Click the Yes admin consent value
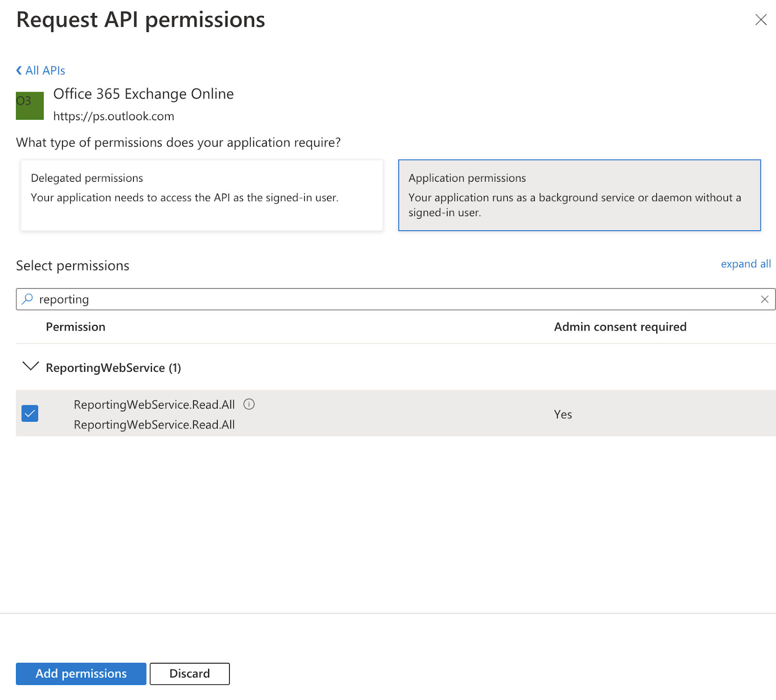The height and width of the screenshot is (700, 776). point(563,414)
